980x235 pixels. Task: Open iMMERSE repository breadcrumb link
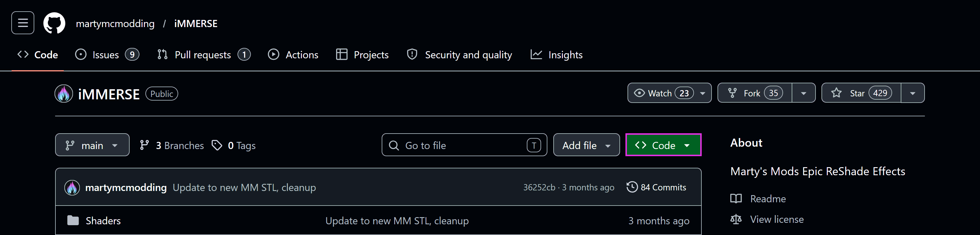pyautogui.click(x=195, y=23)
